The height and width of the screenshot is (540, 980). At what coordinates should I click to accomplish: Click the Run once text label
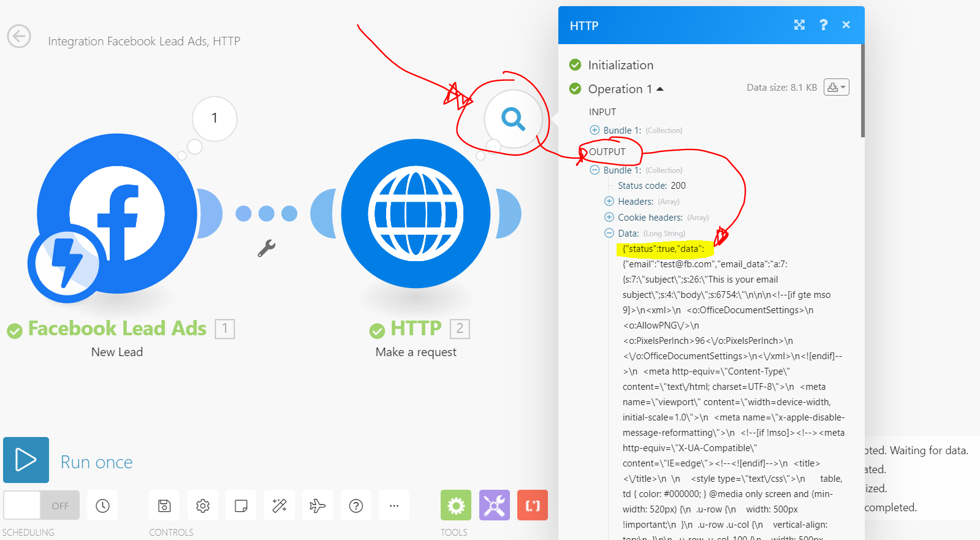pos(96,462)
